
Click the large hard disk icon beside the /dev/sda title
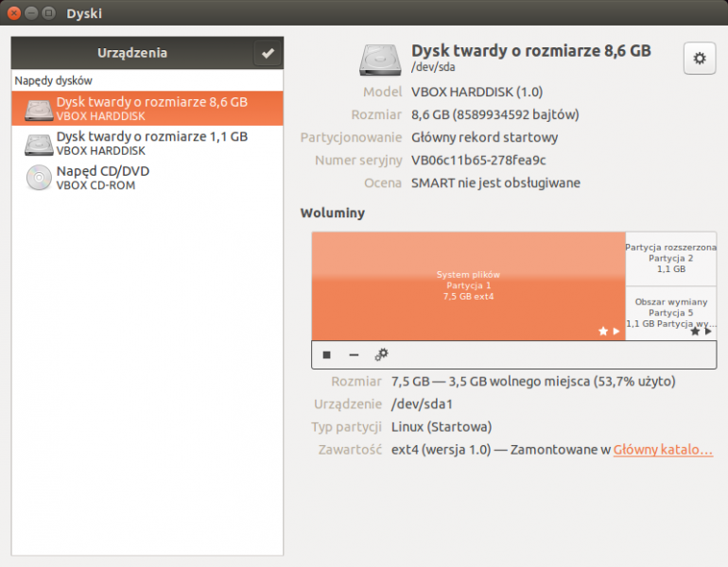380,59
